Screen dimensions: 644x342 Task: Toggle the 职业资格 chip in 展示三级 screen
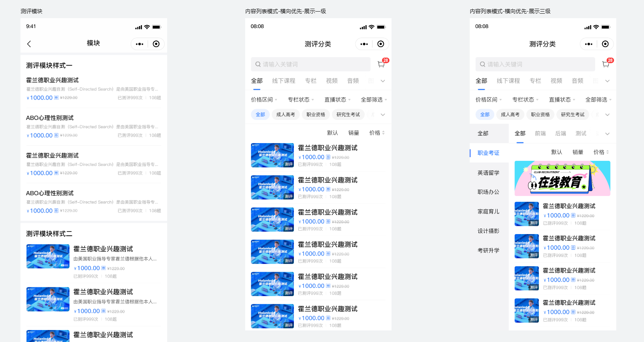click(x=541, y=115)
